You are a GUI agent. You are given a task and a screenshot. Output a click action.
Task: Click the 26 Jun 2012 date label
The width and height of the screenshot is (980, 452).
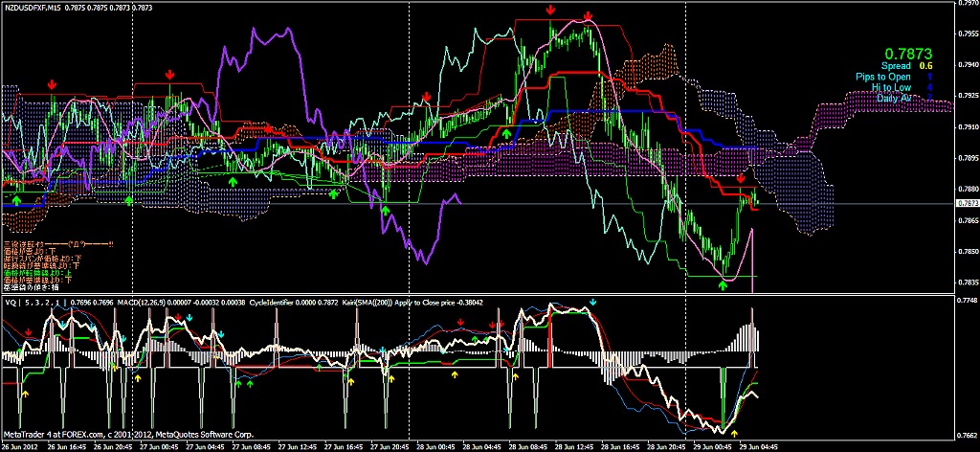(21, 447)
